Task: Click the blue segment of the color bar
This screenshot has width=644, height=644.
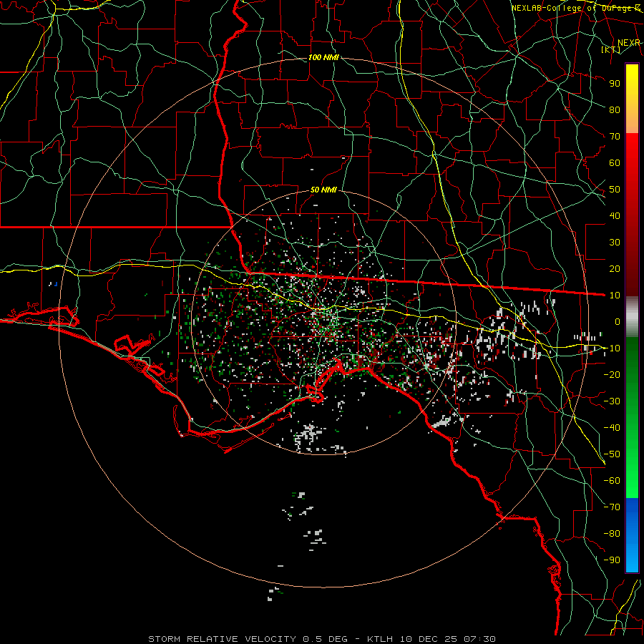Action: tap(632, 535)
